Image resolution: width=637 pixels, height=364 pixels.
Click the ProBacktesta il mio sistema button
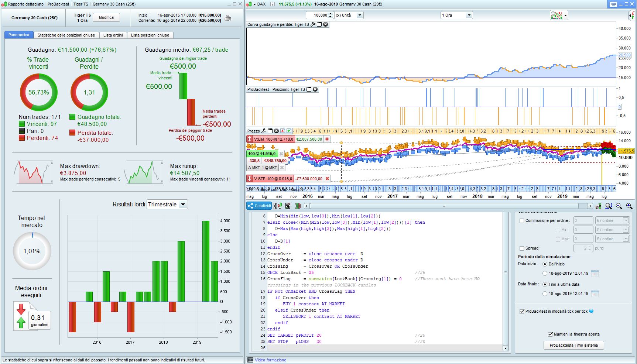click(573, 345)
